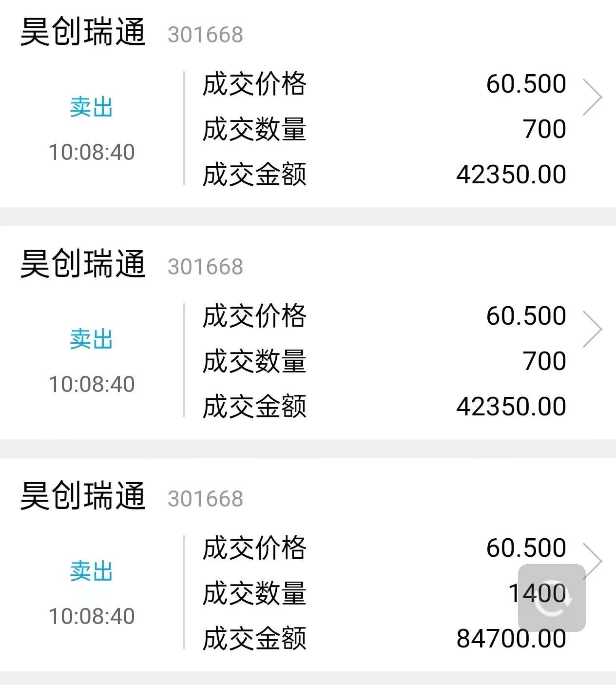
Task: Tap the floating refresh icon
Action: tap(552, 598)
